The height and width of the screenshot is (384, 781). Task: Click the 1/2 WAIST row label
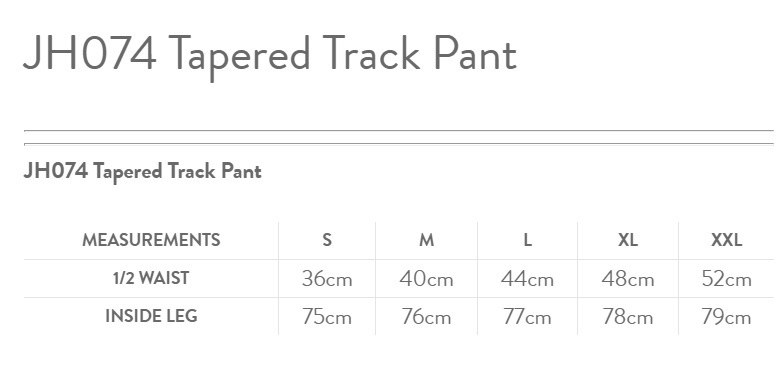click(151, 278)
